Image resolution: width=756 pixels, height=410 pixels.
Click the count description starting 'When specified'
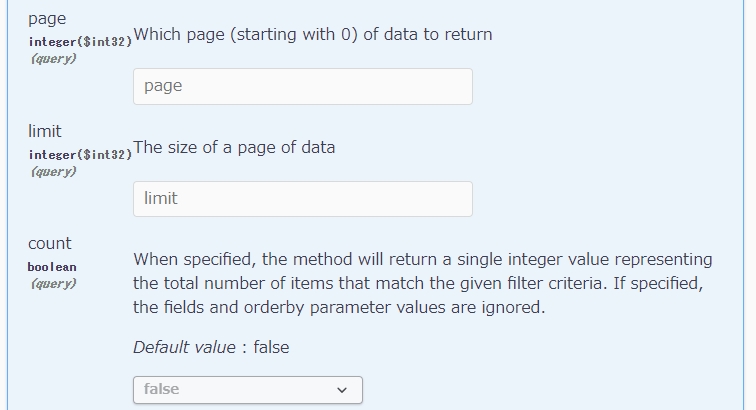click(423, 283)
